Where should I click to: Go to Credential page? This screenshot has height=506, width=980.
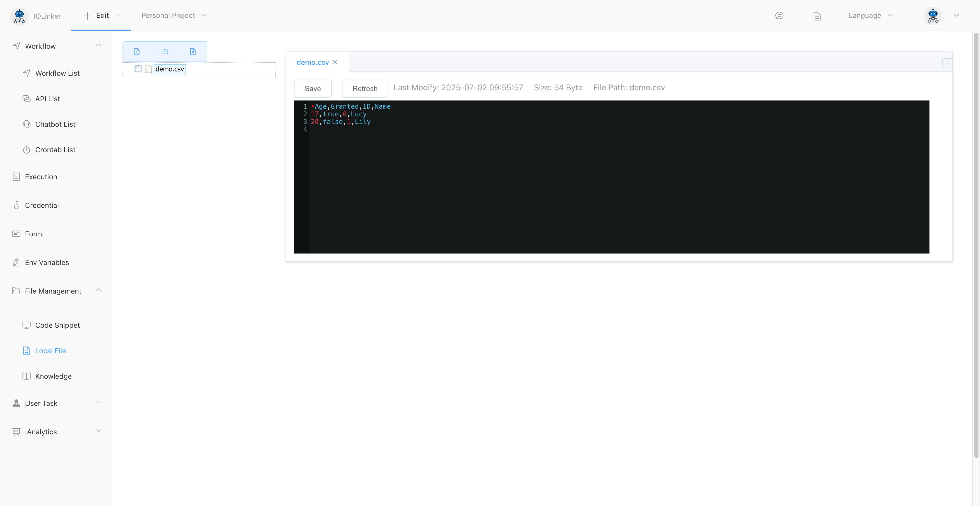(42, 205)
